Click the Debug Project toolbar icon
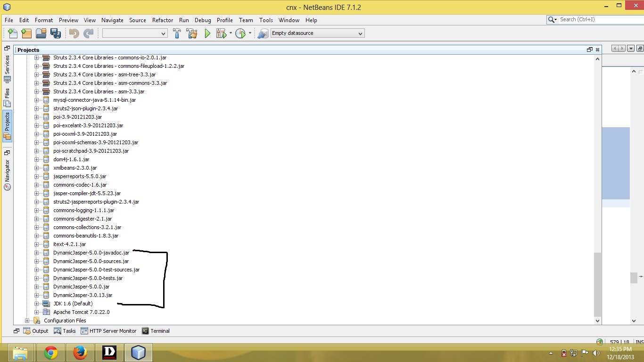 [221, 33]
